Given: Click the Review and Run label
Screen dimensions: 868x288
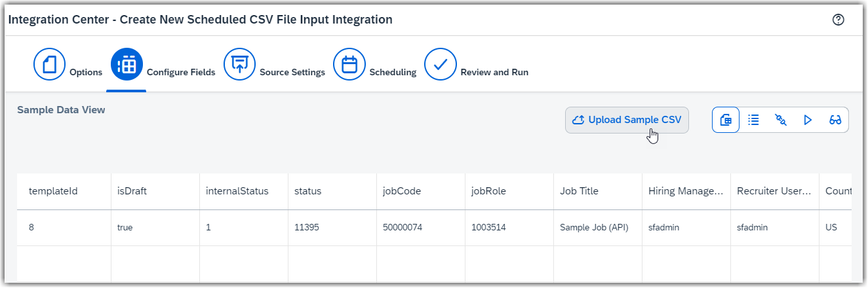Looking at the screenshot, I should point(494,72).
